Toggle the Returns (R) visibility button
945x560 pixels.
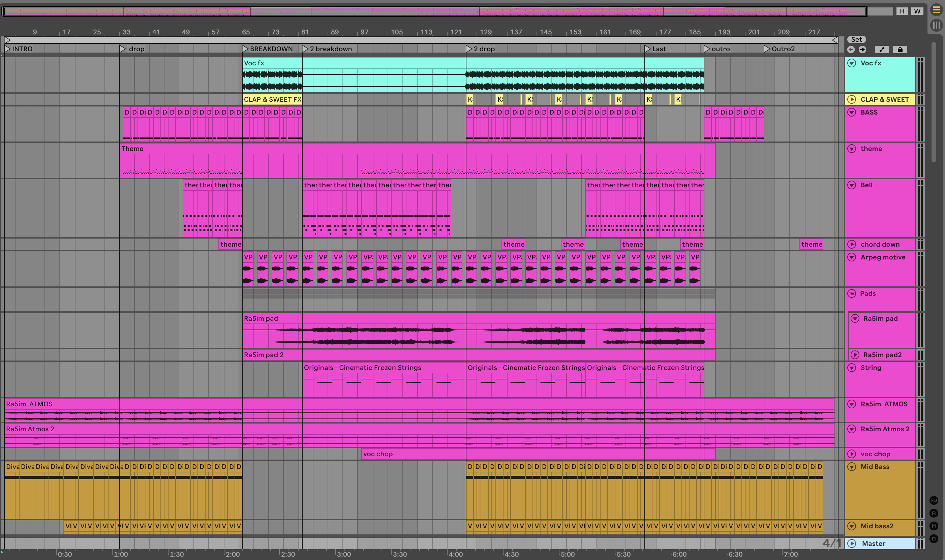[934, 513]
